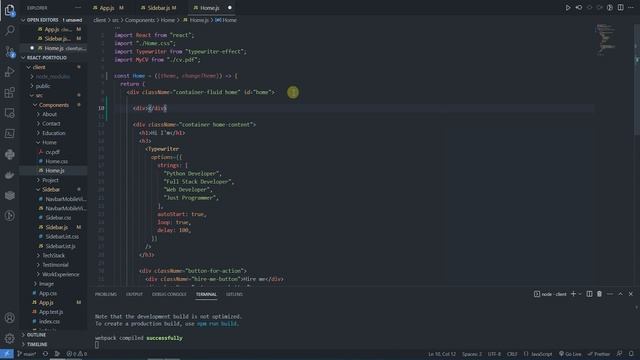This screenshot has width=640, height=360.
Task: Open Source Control view in activity bar
Action: pos(9,51)
